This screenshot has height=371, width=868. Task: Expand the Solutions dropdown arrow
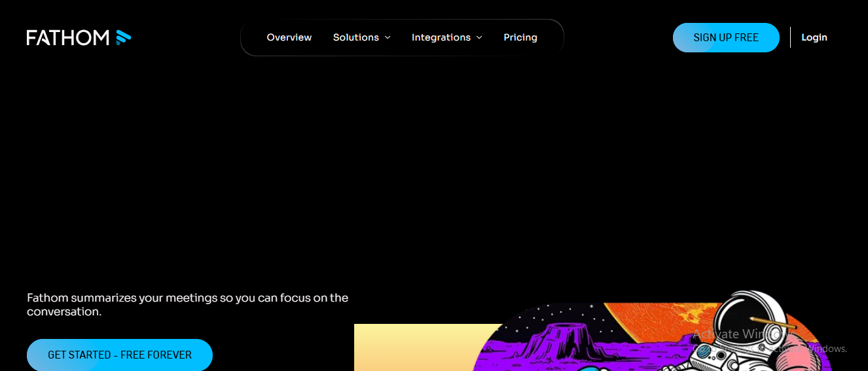[388, 38]
